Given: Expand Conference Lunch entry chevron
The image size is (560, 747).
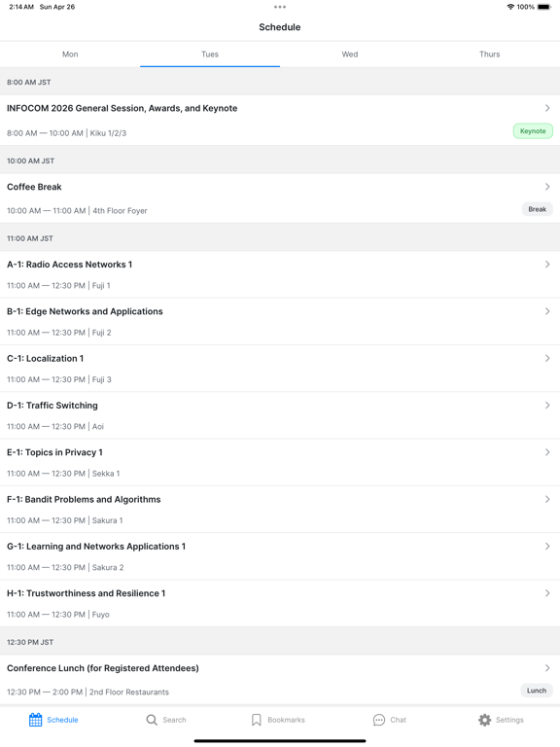Looking at the screenshot, I should [547, 668].
